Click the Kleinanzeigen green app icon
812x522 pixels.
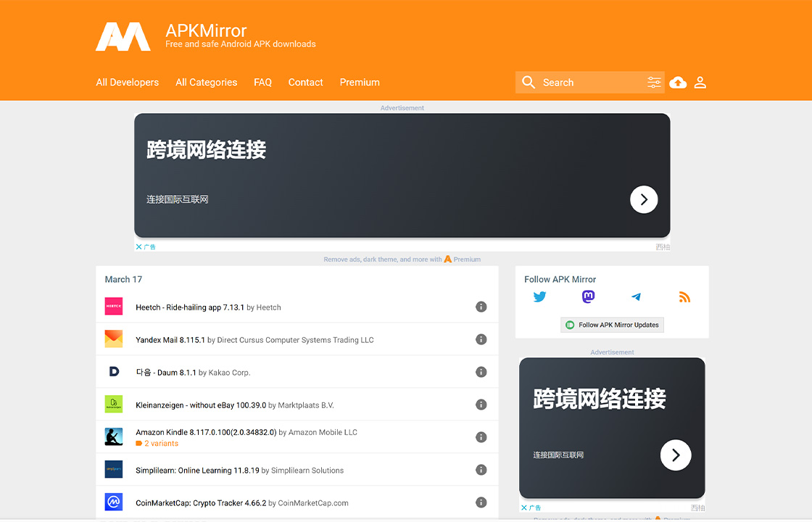click(x=114, y=405)
